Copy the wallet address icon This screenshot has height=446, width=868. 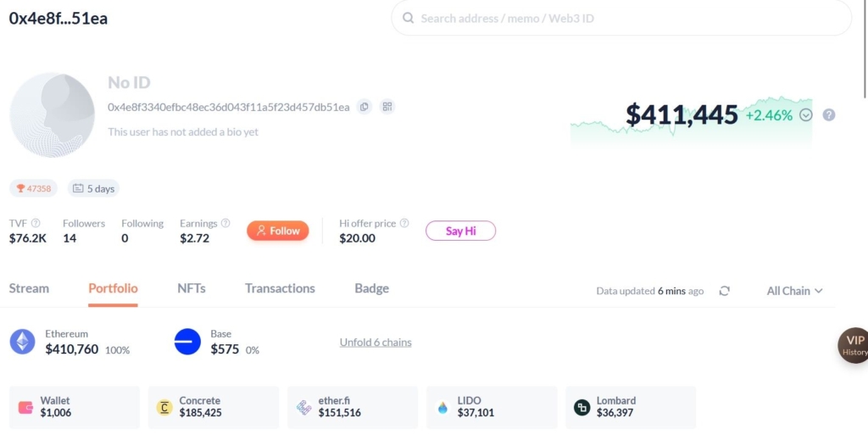(x=364, y=107)
